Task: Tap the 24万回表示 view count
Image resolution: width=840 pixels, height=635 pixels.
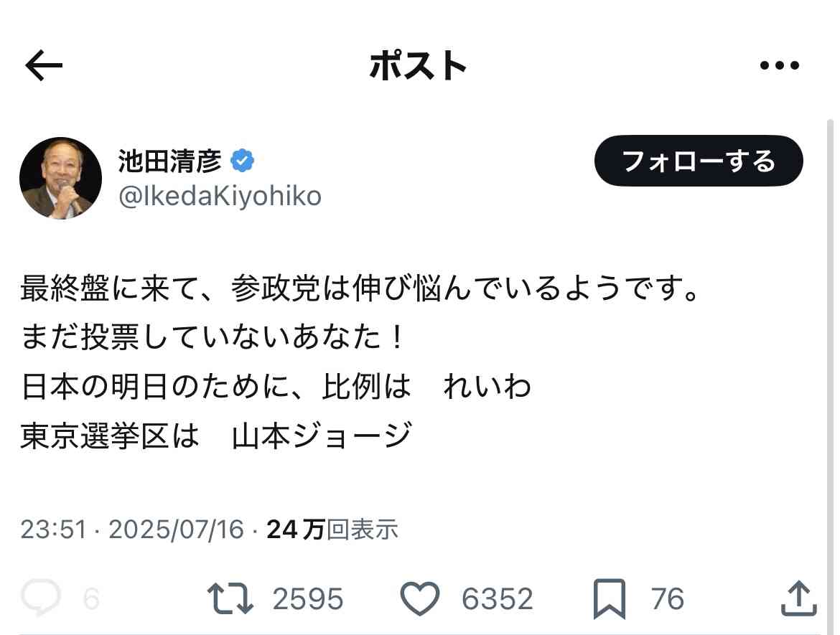Action: click(x=332, y=530)
